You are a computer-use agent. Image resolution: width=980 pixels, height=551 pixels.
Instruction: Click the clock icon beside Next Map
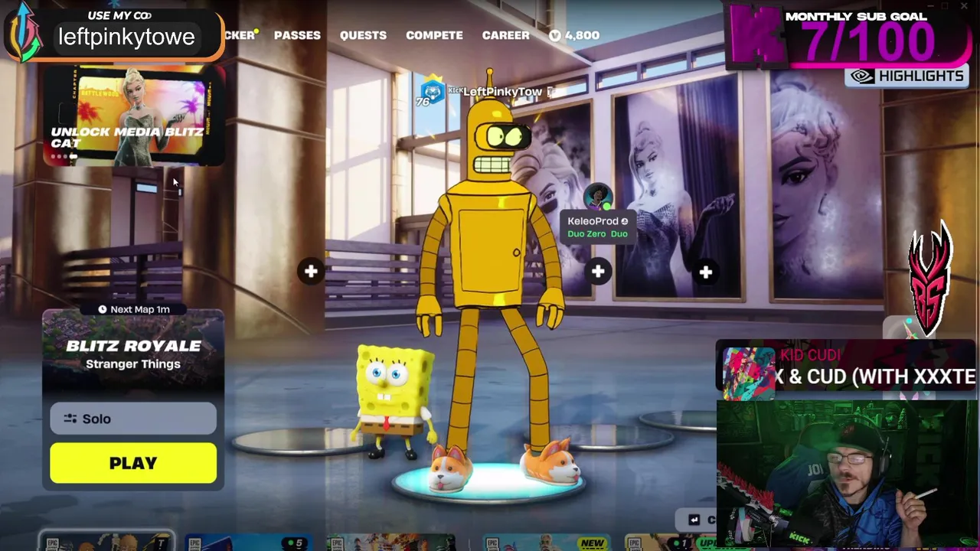(103, 309)
